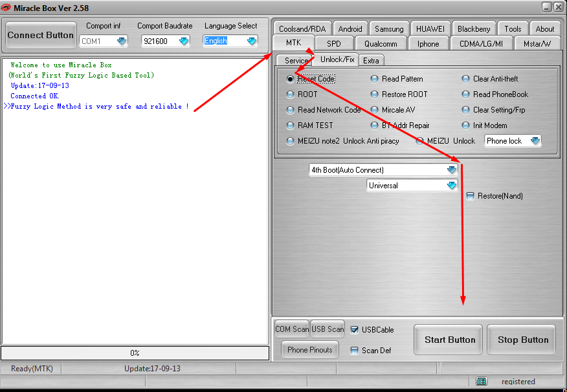The image size is (567, 392).
Task: Switch to the HUAWEI tab
Action: pos(430,28)
